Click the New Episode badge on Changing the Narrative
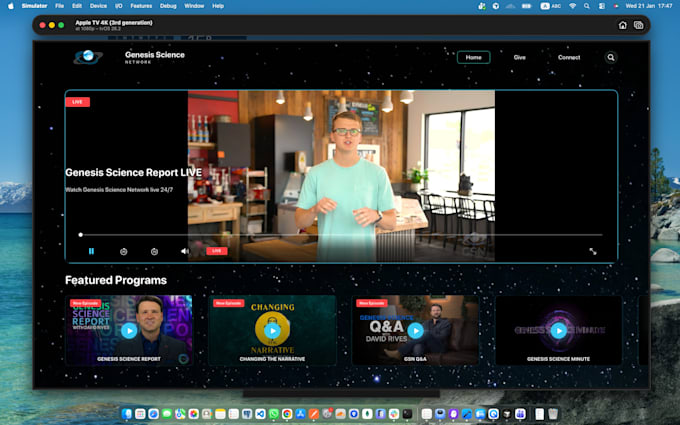Screen dimensions: 680x425 coord(229,303)
